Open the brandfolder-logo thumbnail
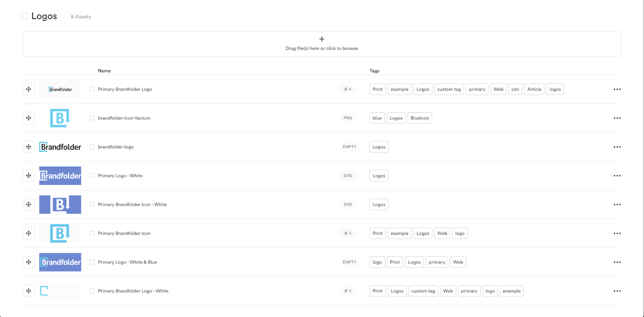 (60, 147)
